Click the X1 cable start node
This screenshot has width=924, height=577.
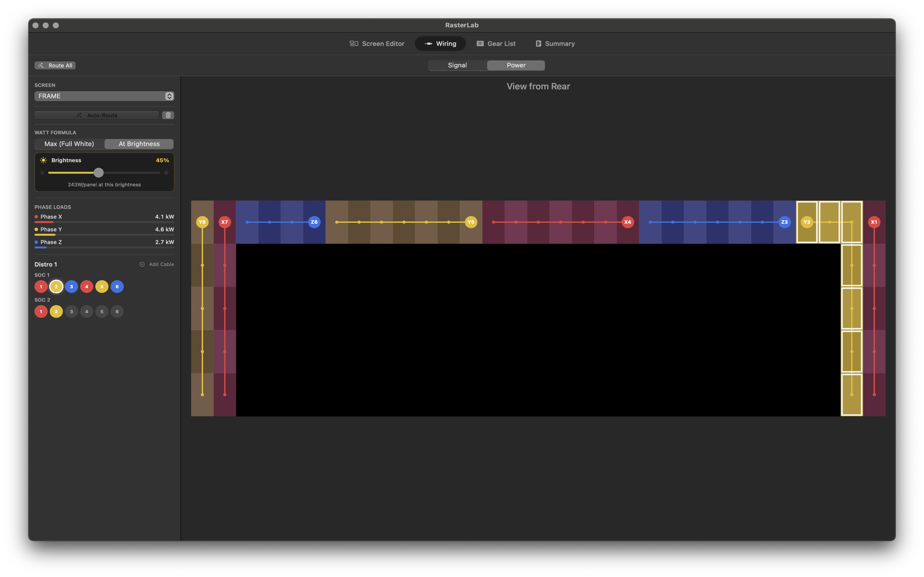coord(874,222)
